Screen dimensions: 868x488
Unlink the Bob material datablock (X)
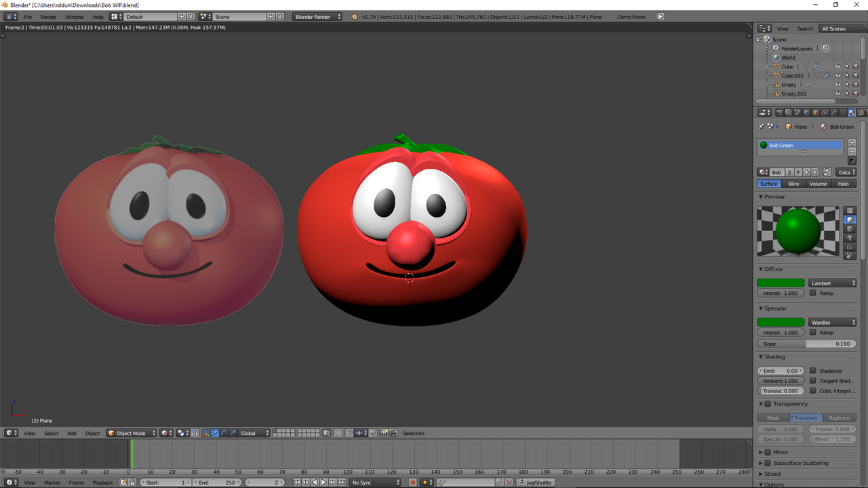814,172
